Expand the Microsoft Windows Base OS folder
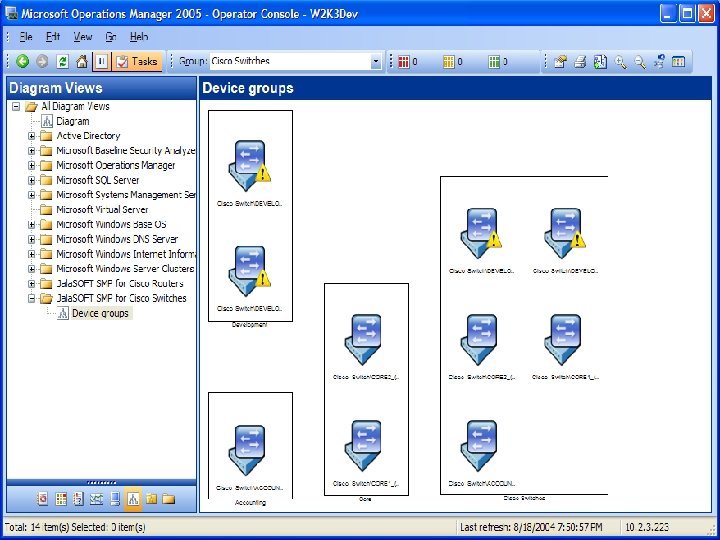 pos(31,225)
